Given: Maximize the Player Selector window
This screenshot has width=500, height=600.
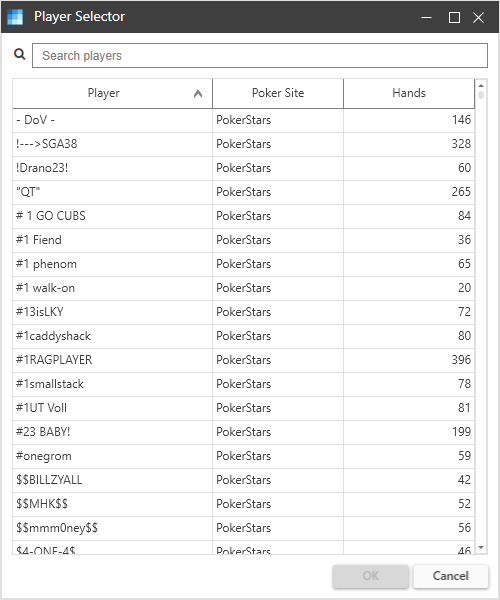Looking at the screenshot, I should (454, 17).
